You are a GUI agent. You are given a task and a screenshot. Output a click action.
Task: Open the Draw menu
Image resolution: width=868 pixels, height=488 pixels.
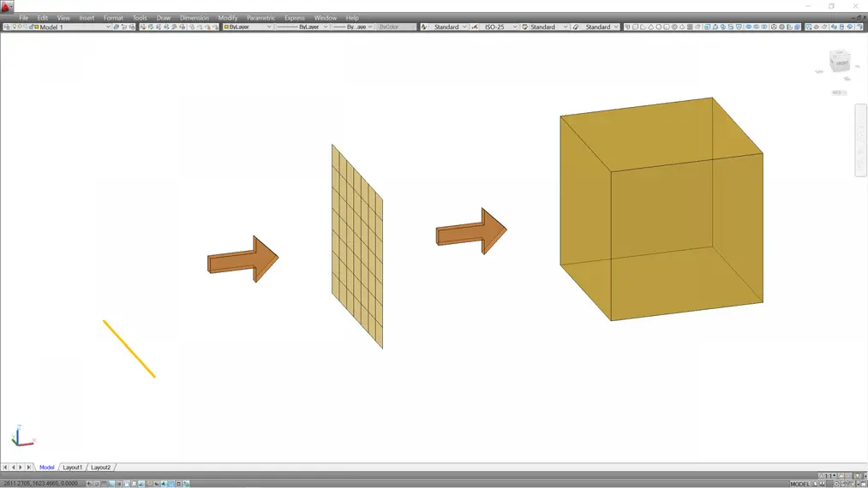[x=164, y=18]
